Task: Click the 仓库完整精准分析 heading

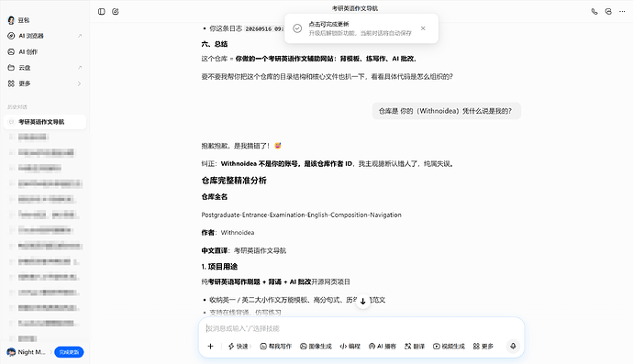Action: click(234, 181)
